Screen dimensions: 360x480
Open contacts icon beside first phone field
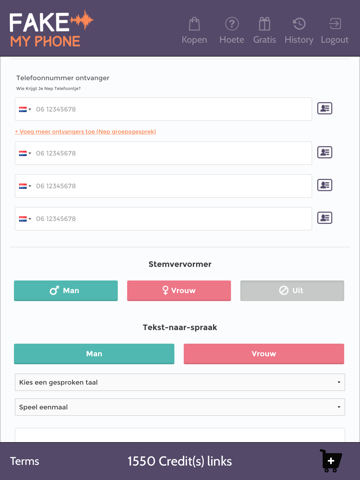coord(324,108)
